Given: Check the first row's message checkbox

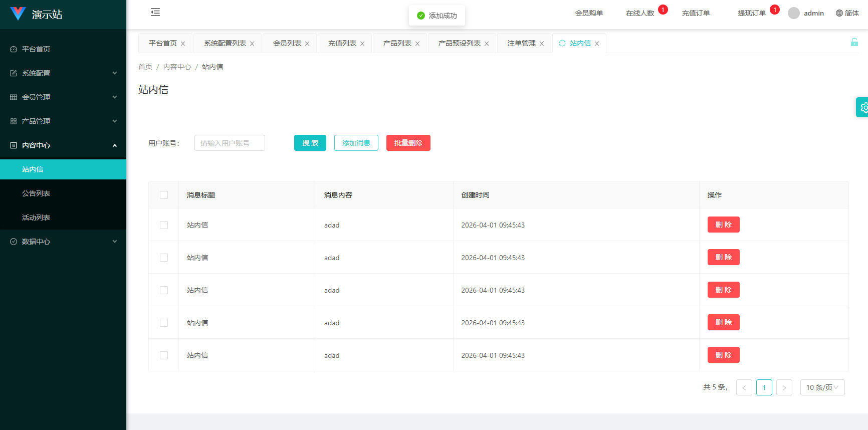Looking at the screenshot, I should (164, 225).
